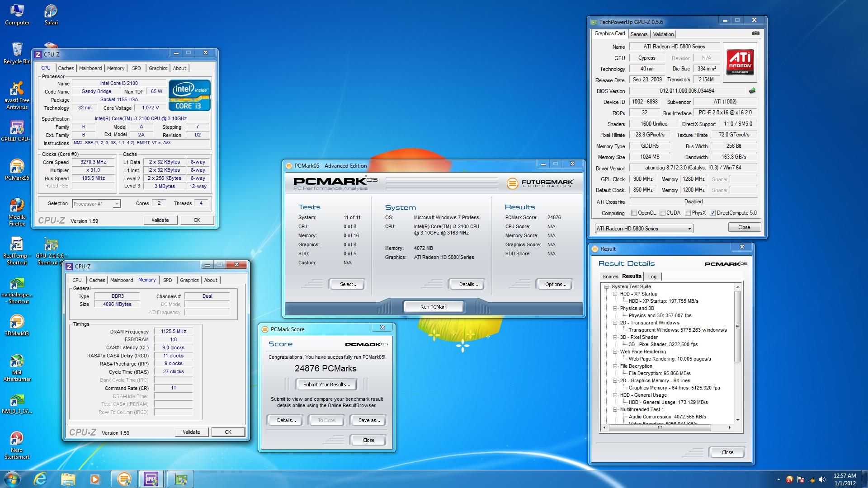Image resolution: width=868 pixels, height=488 pixels.
Task: Collapse 2D - Transparent Windows node
Action: 615,323
